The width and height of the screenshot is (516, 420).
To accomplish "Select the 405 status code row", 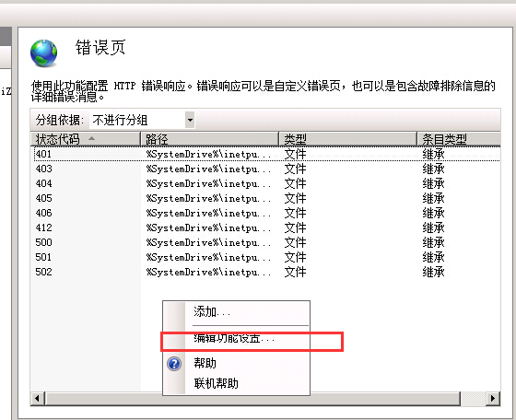I will point(266,198).
